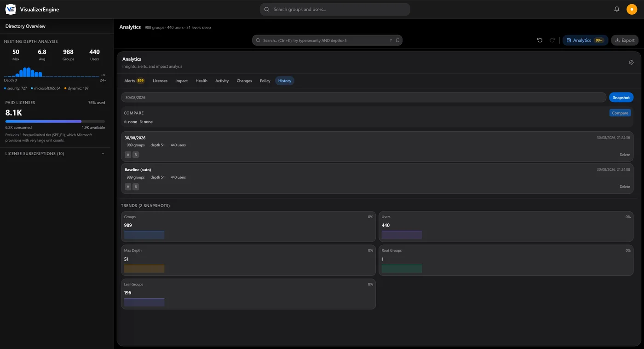Expand License Subscriptions (10) section
644x349 pixels.
(55, 154)
